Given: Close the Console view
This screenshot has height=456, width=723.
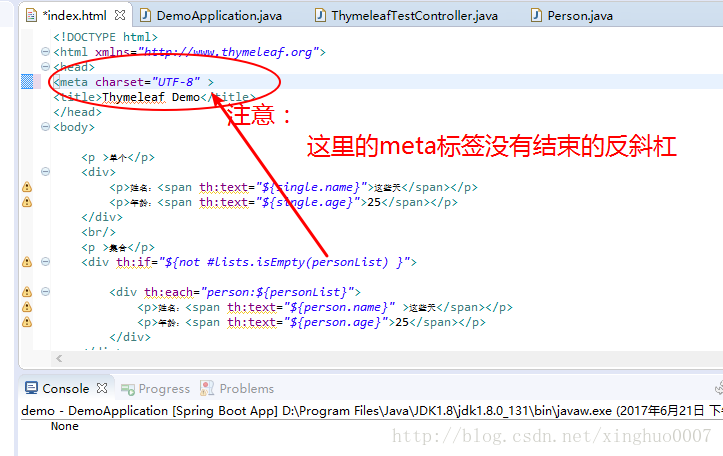Looking at the screenshot, I should 102,388.
